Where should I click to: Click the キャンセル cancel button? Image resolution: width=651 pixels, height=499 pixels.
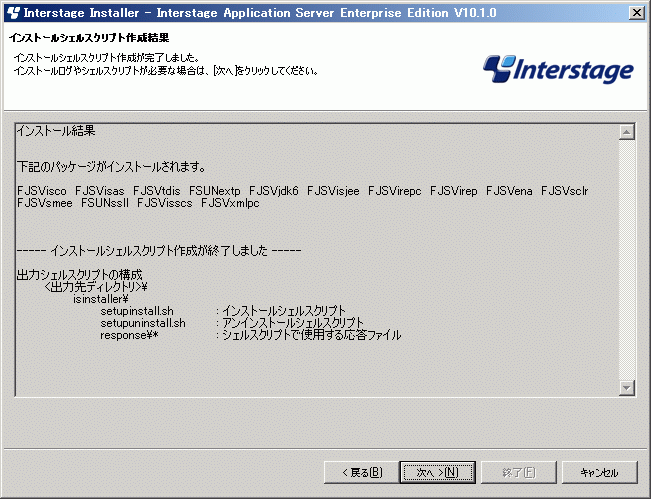coord(600,472)
